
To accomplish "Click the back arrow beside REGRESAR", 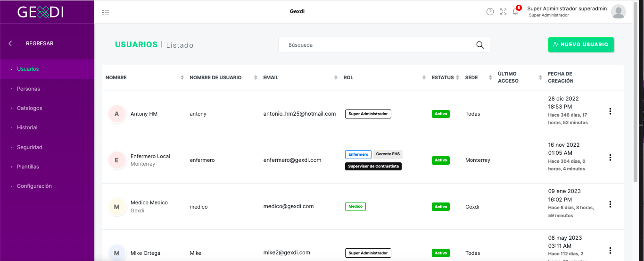I will coord(10,43).
